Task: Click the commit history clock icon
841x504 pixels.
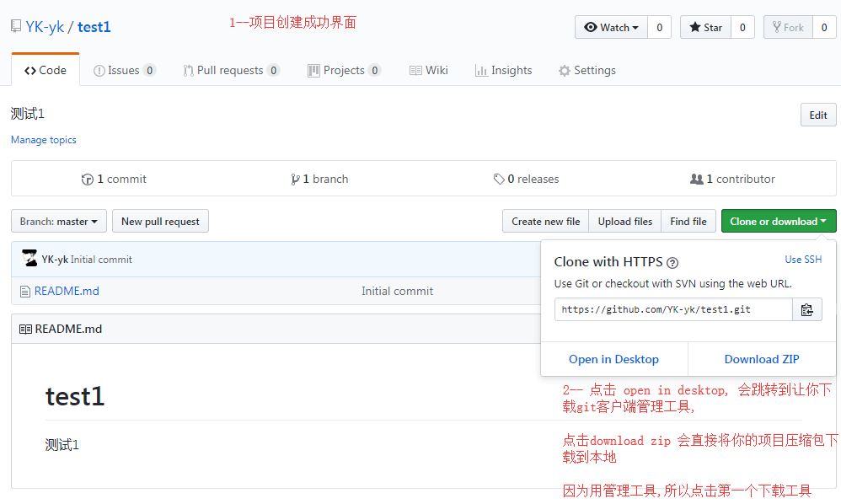Action: [x=88, y=180]
